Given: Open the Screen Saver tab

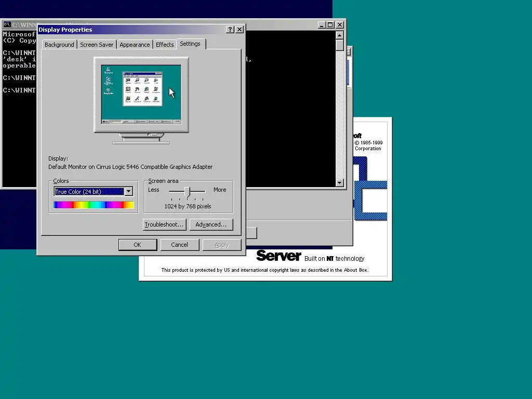Looking at the screenshot, I should (x=97, y=45).
